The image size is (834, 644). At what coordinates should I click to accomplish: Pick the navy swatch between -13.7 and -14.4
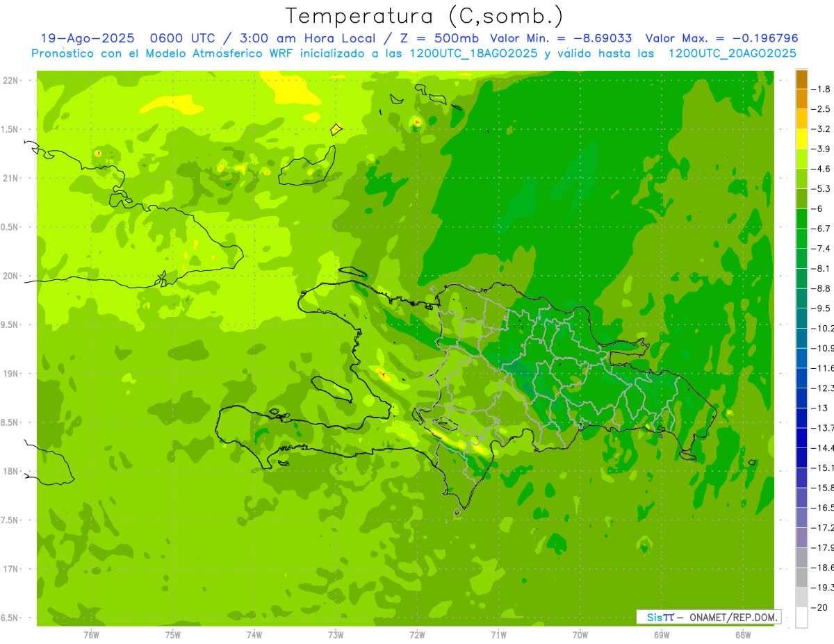click(801, 438)
